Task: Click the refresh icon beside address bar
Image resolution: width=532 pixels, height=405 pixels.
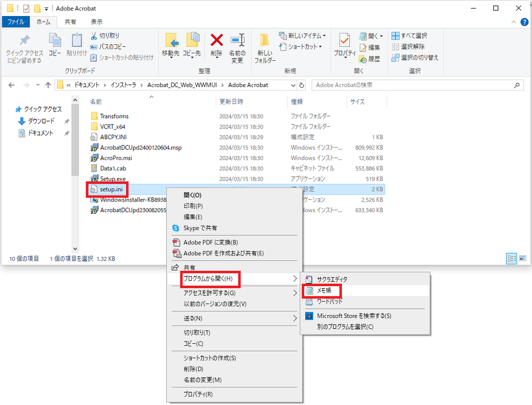Action: pyautogui.click(x=301, y=85)
